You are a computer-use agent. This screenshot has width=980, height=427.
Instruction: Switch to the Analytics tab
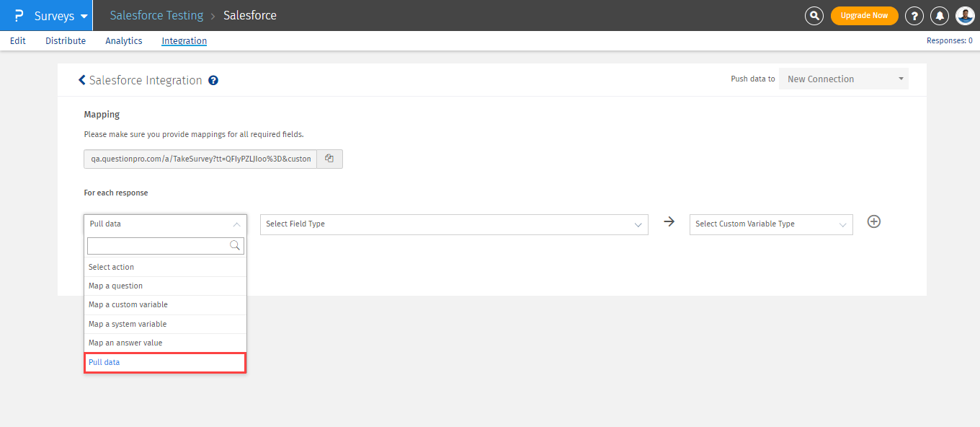tap(124, 41)
